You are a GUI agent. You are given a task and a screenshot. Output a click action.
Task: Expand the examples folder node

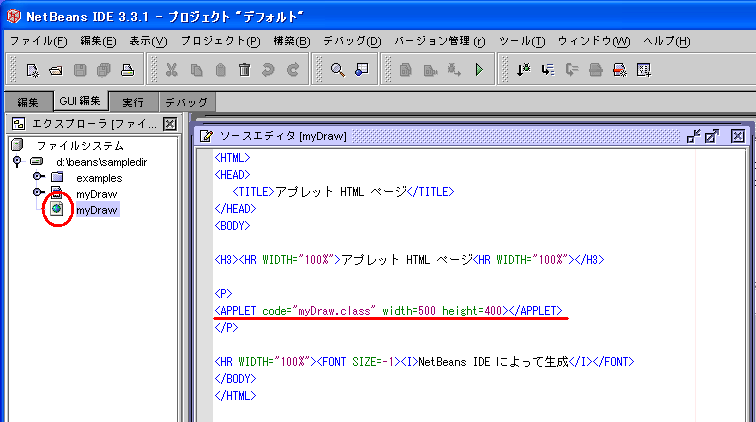tap(38, 177)
